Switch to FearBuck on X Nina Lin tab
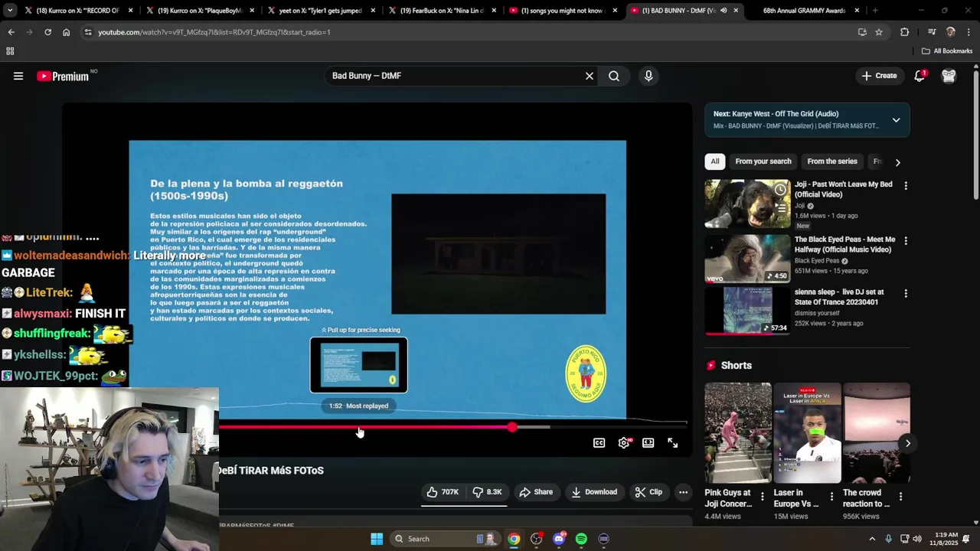The width and height of the screenshot is (980, 551). pos(440,11)
